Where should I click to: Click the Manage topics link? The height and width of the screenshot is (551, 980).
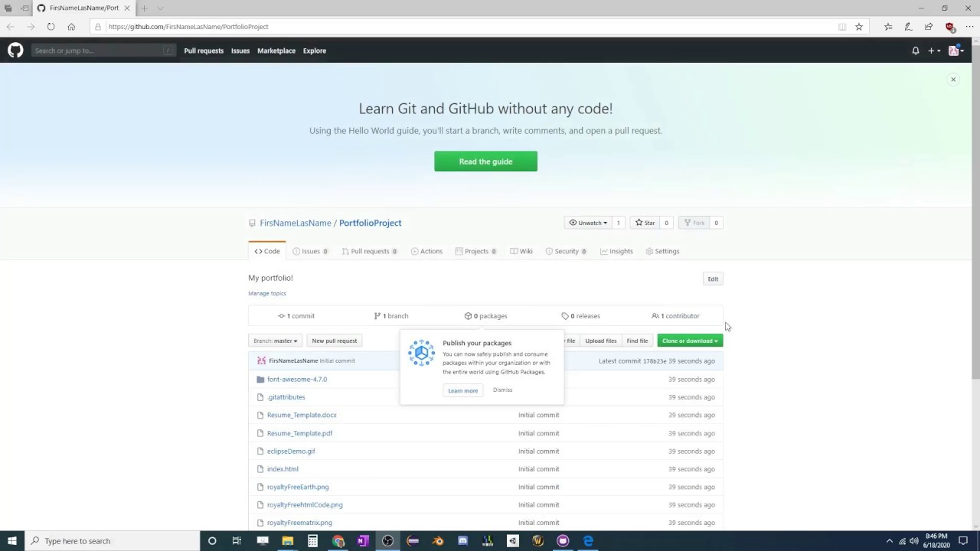coord(267,294)
